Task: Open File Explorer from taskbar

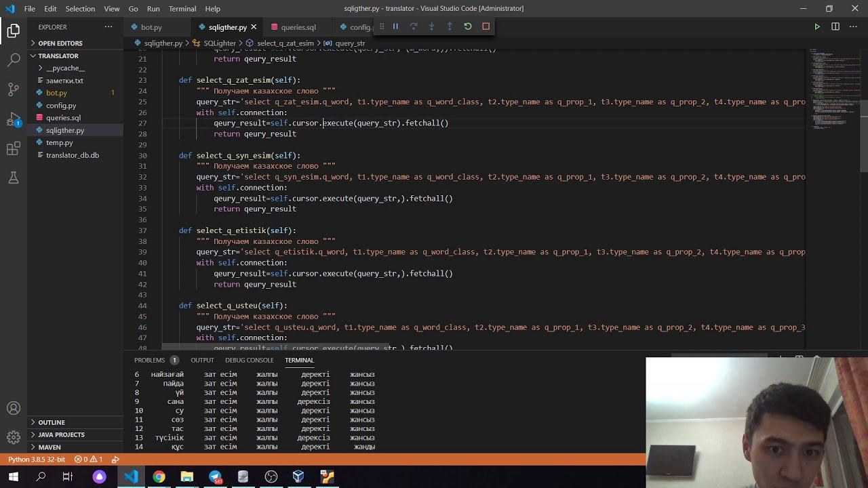Action: point(186,477)
